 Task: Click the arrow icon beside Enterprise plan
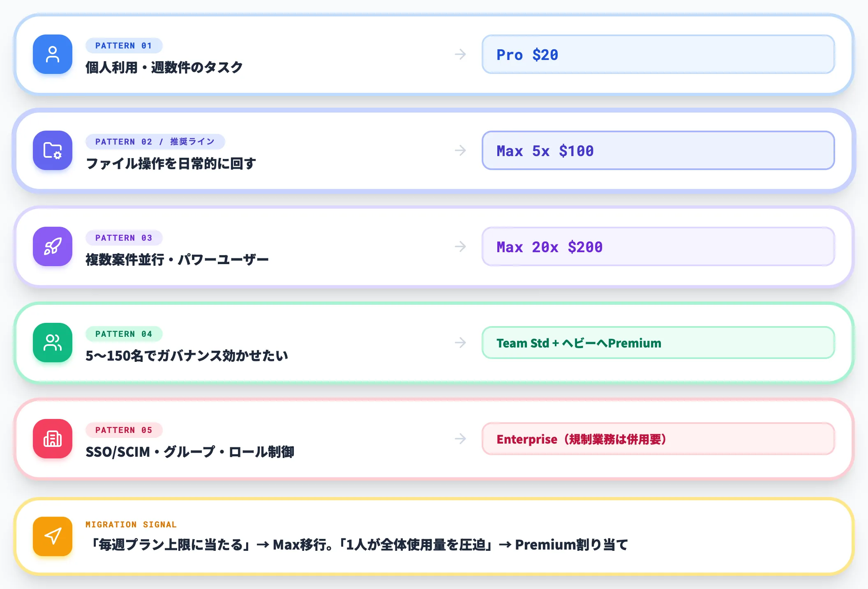[x=460, y=439]
